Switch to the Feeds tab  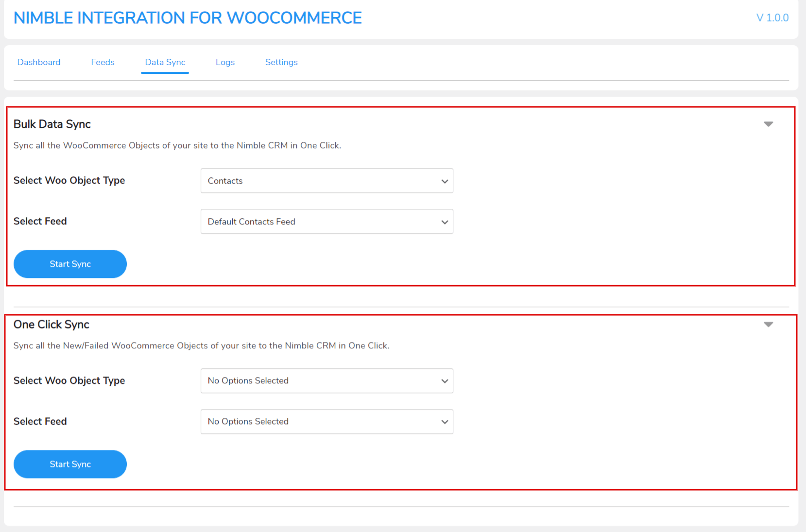(102, 62)
